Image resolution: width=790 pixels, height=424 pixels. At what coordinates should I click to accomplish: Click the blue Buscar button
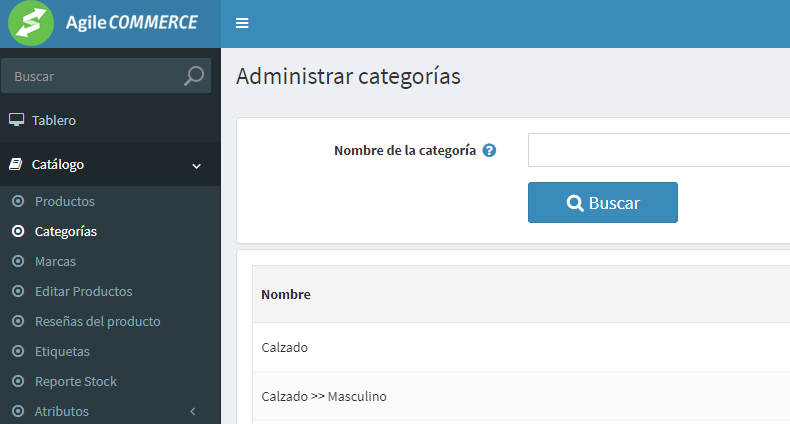[603, 202]
